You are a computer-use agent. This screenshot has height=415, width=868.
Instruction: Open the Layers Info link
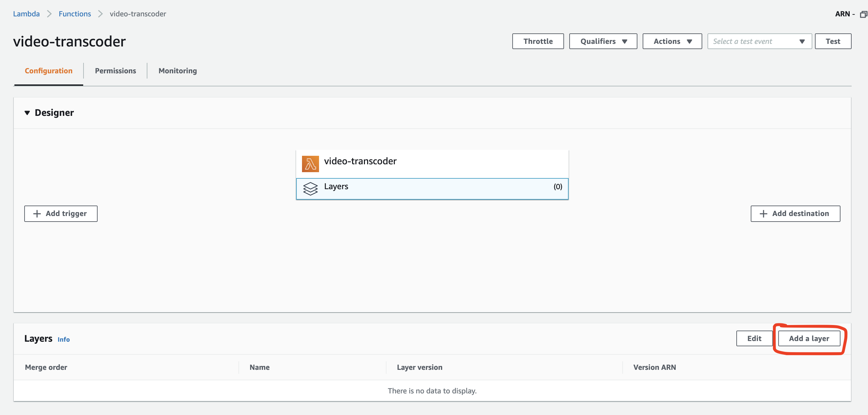pyautogui.click(x=63, y=340)
